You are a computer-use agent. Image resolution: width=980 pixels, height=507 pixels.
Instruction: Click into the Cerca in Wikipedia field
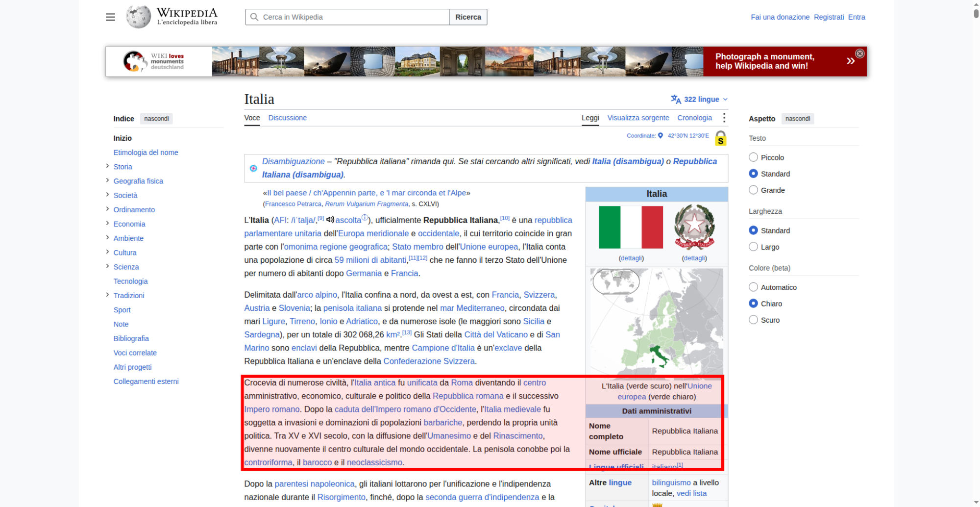(347, 17)
